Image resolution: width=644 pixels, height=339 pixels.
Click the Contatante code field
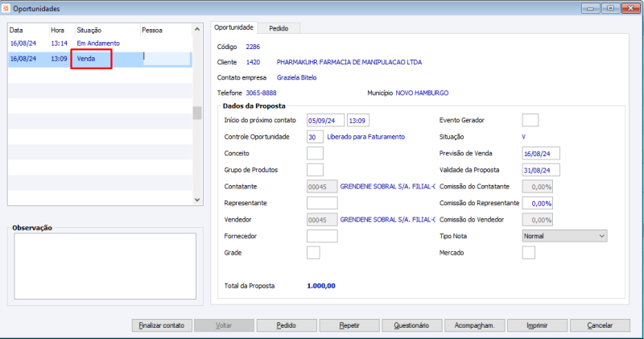click(x=322, y=187)
